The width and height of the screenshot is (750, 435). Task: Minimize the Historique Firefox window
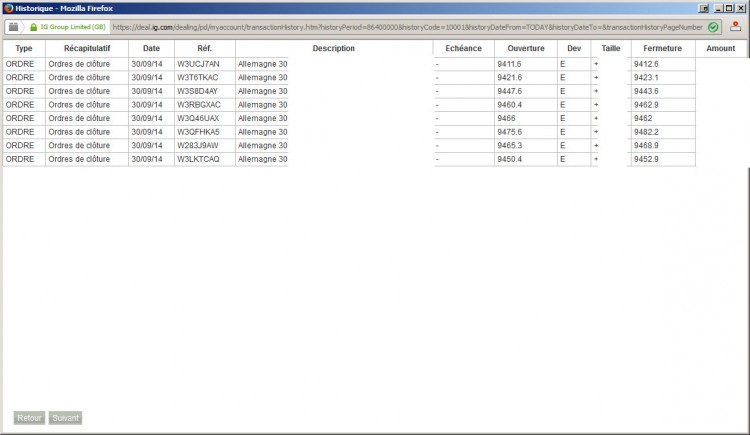(718, 8)
